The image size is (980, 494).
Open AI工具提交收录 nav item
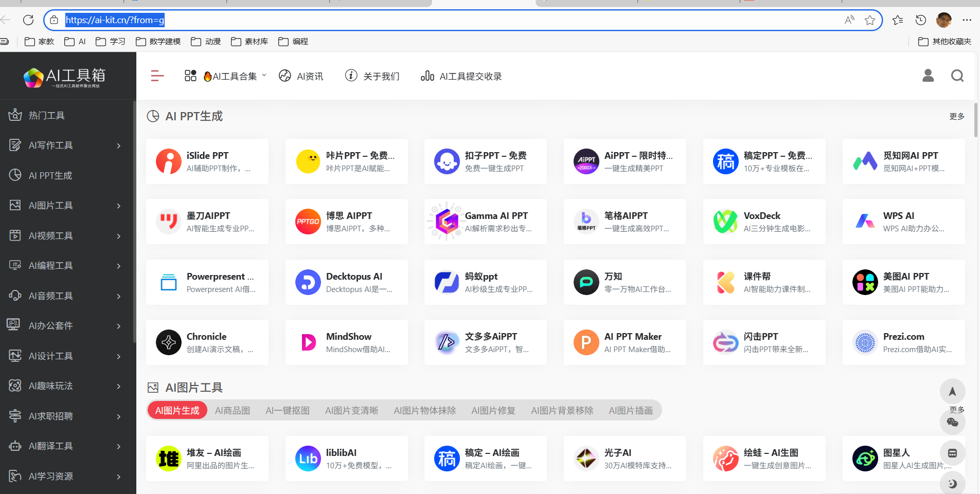pos(461,76)
